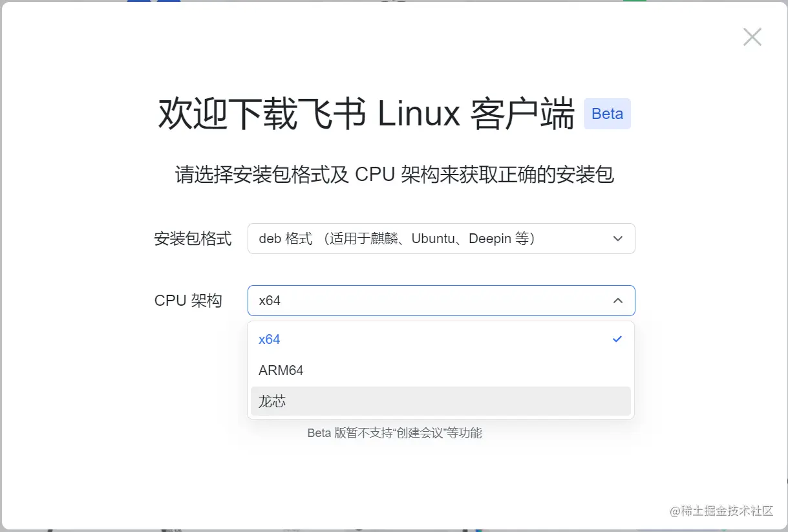Choose the 龙芯 architecture option

tap(440, 401)
